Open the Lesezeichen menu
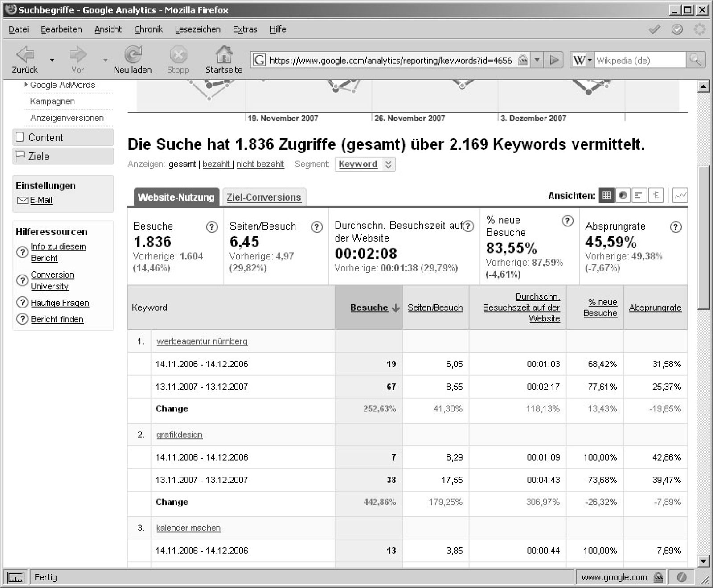Image resolution: width=713 pixels, height=588 pixels. [x=197, y=29]
